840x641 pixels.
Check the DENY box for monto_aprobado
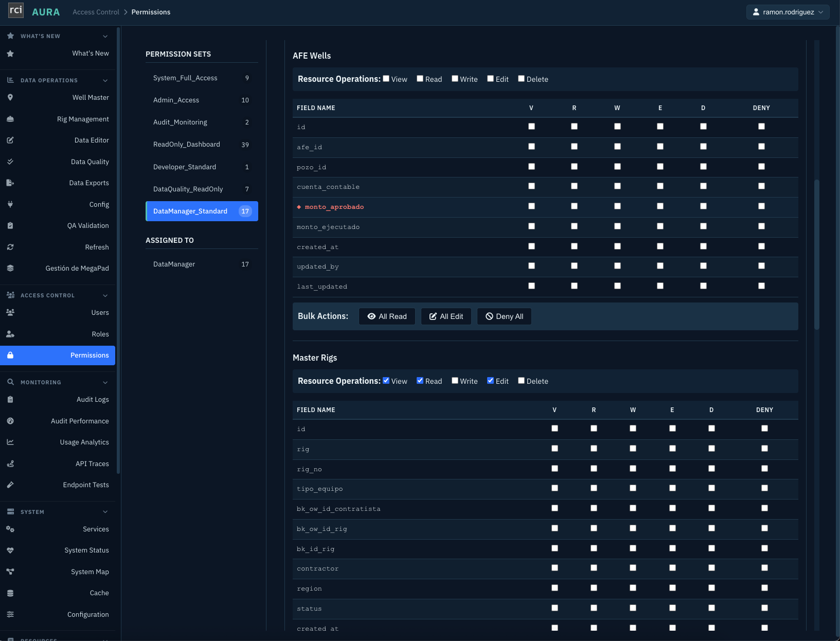point(761,206)
